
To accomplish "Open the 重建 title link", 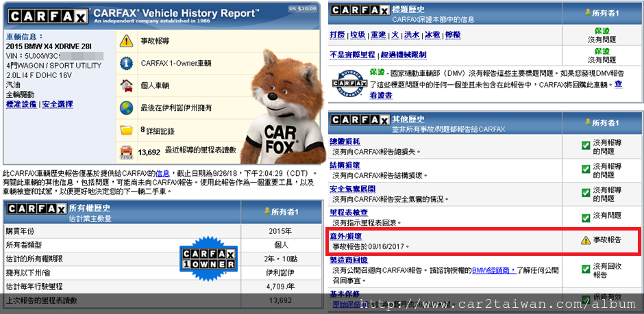I will [379, 36].
